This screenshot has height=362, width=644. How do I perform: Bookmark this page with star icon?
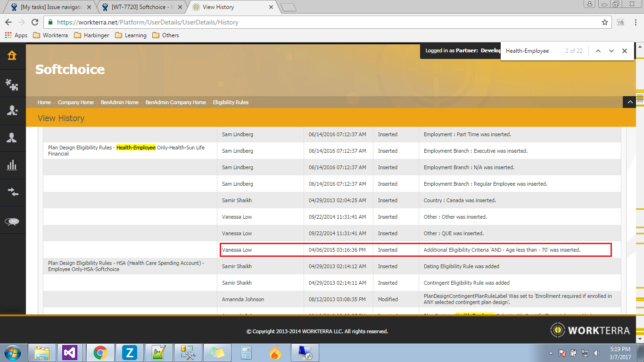[605, 22]
